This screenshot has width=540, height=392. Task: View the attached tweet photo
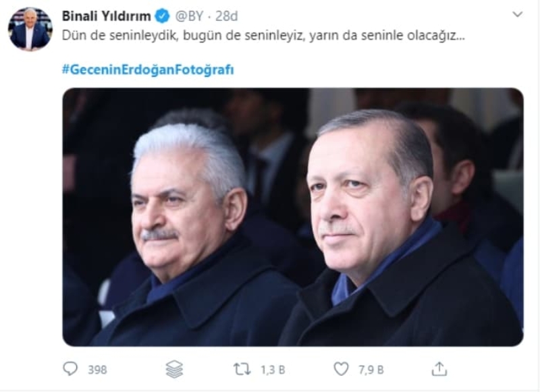click(293, 217)
